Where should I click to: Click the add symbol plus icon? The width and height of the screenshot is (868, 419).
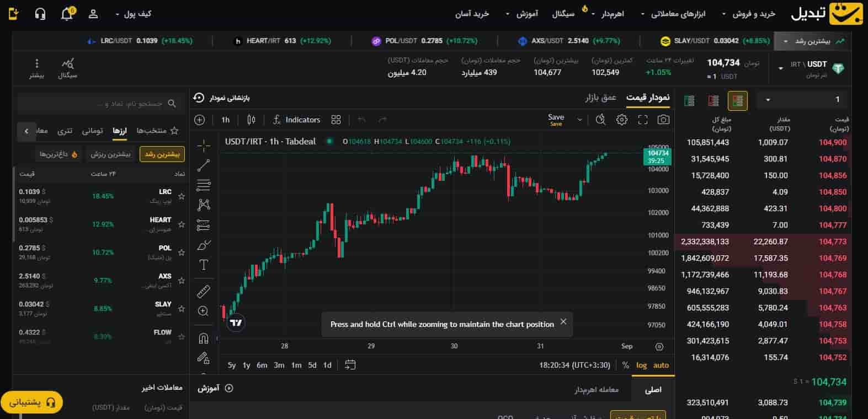click(x=200, y=120)
